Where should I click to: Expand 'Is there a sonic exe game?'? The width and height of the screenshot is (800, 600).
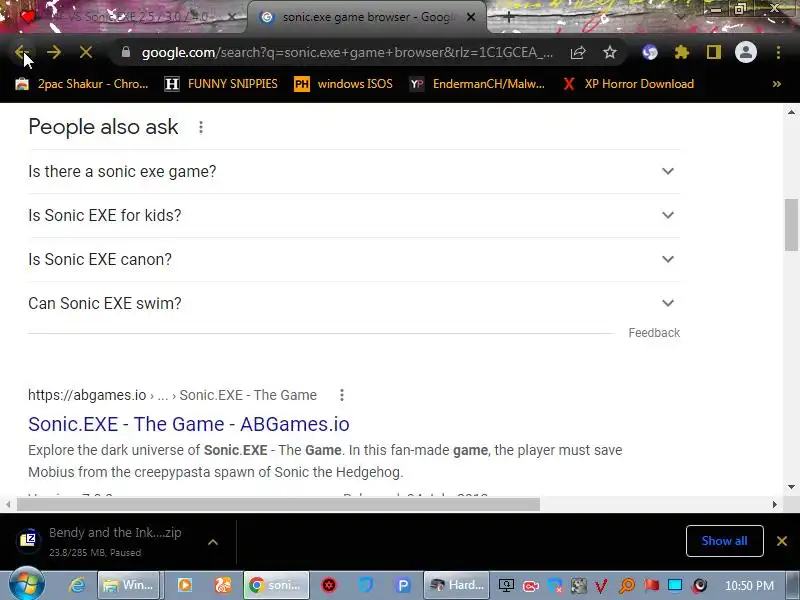tap(354, 171)
